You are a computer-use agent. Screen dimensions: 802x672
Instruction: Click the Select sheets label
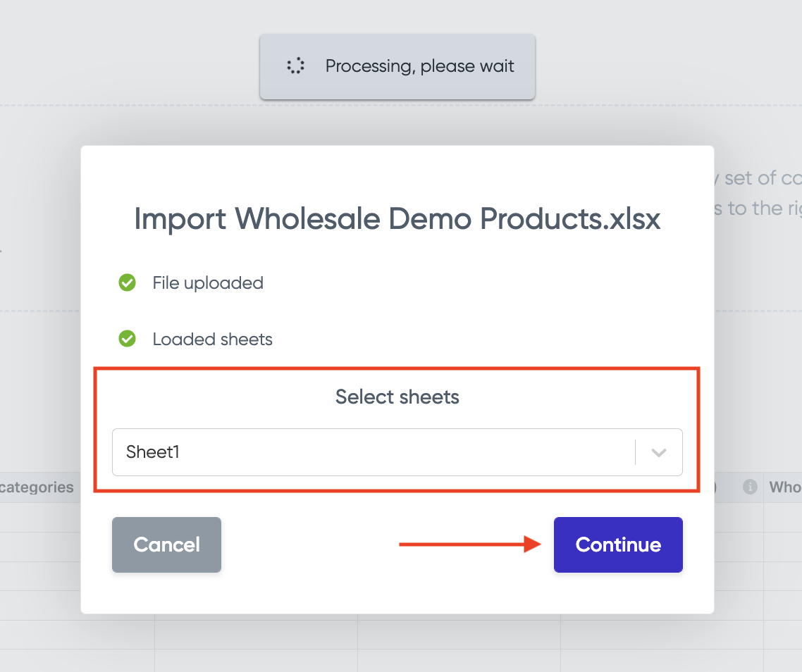tap(397, 397)
